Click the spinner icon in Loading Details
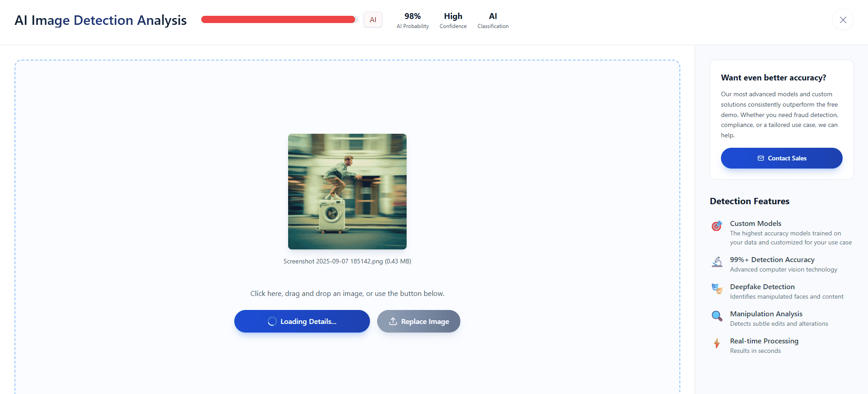The height and width of the screenshot is (394, 868). click(x=272, y=321)
